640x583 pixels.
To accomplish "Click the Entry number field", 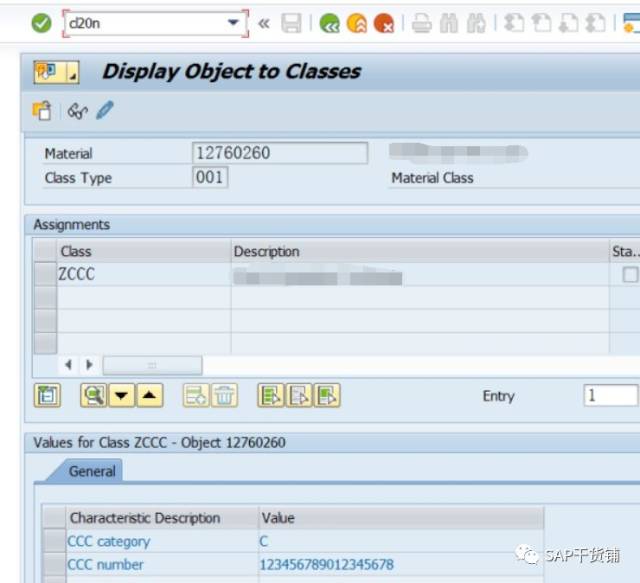I will (x=611, y=395).
